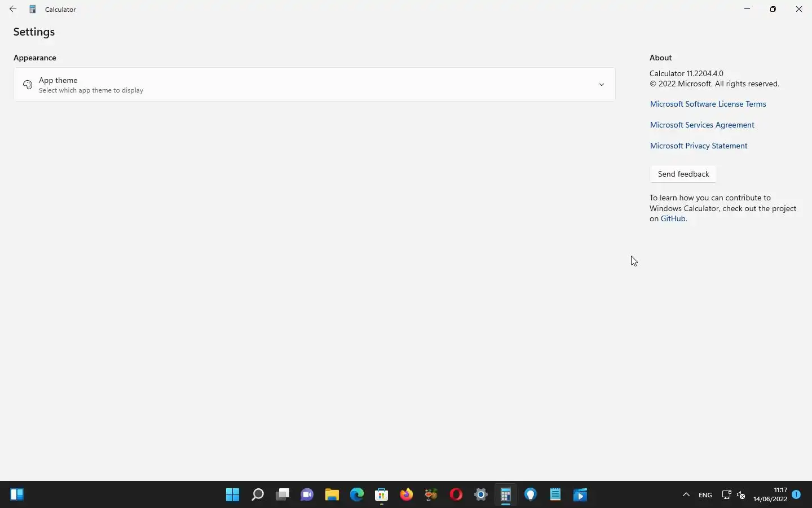Open Microsoft Store from the taskbar
This screenshot has width=812, height=508.
coord(382,495)
